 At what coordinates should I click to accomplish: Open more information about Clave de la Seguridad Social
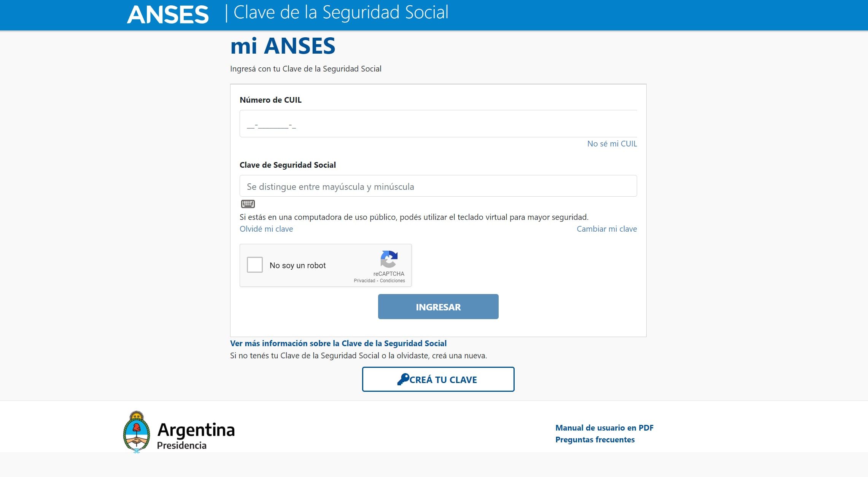(x=338, y=343)
